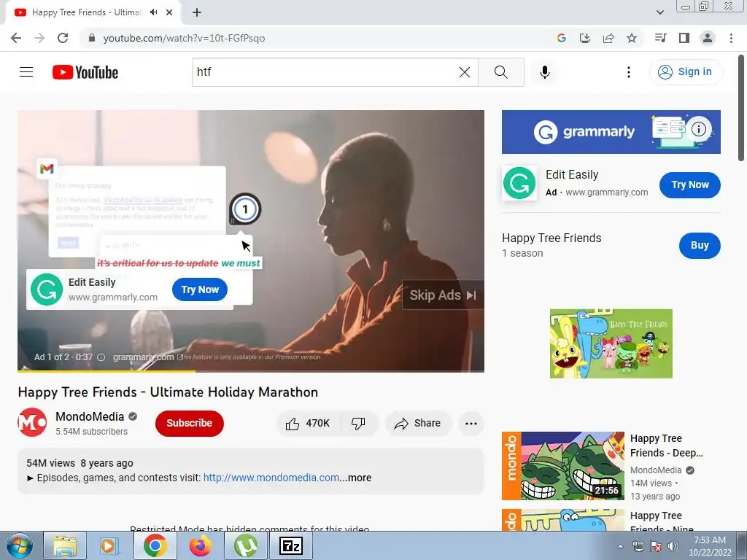The width and height of the screenshot is (747, 560).
Task: Click Sign in button
Action: [686, 72]
